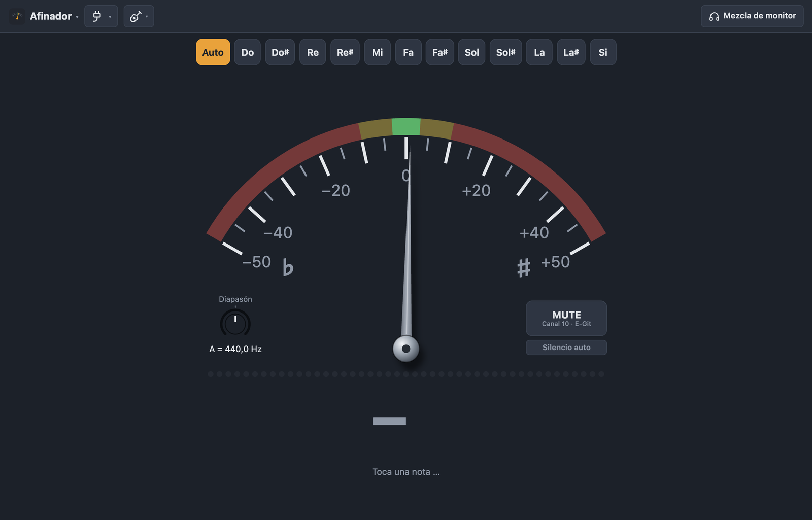Click the −20 scale label
812x520 pixels.
pos(336,190)
